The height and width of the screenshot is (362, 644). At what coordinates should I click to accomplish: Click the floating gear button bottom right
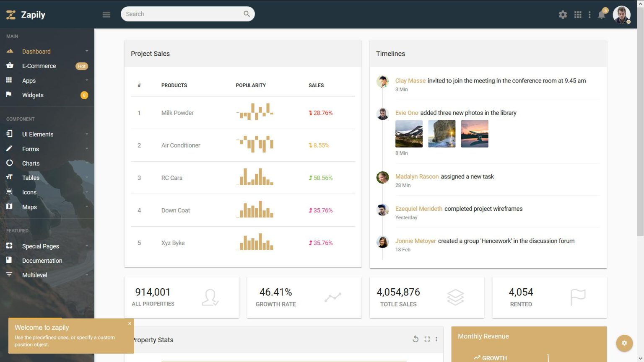[624, 343]
